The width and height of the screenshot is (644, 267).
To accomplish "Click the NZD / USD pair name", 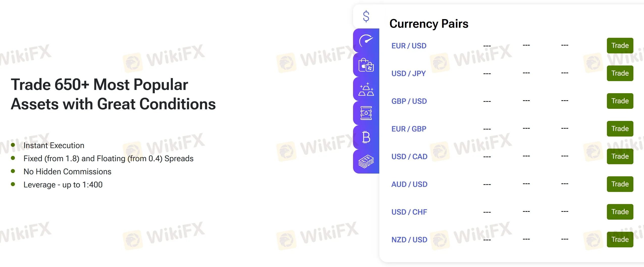I will (409, 240).
